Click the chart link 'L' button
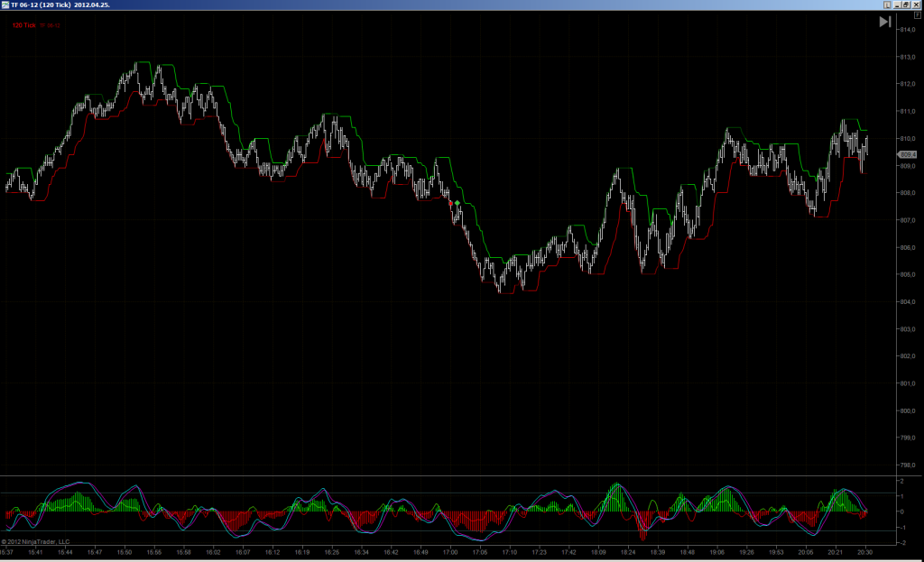 point(887,5)
